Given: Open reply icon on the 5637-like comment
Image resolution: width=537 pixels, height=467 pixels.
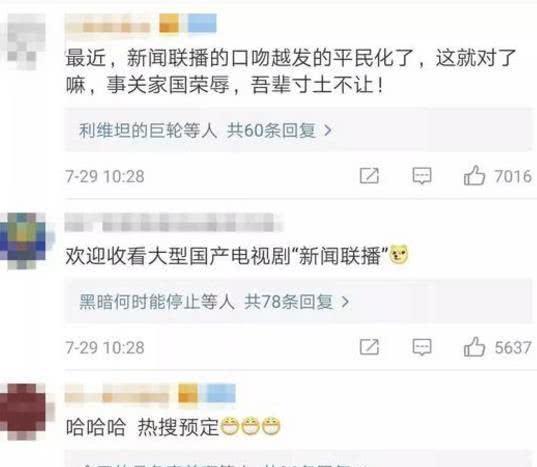Looking at the screenshot, I should coord(422,347).
